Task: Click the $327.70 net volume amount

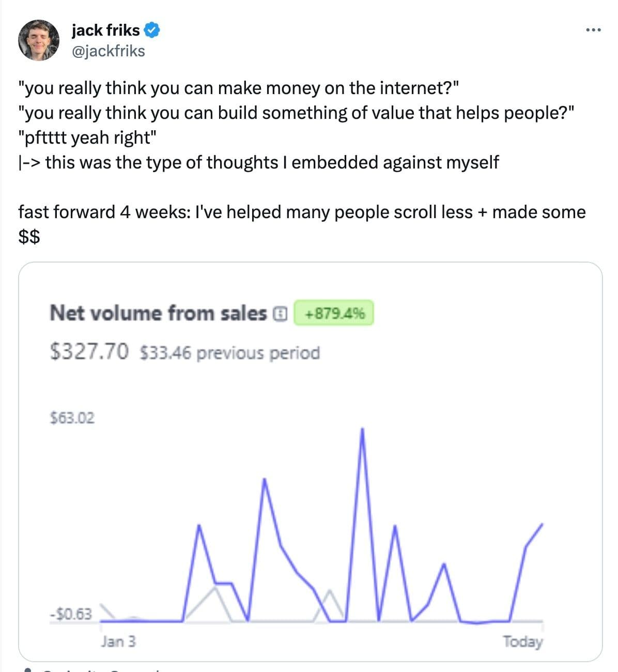Action: (89, 352)
